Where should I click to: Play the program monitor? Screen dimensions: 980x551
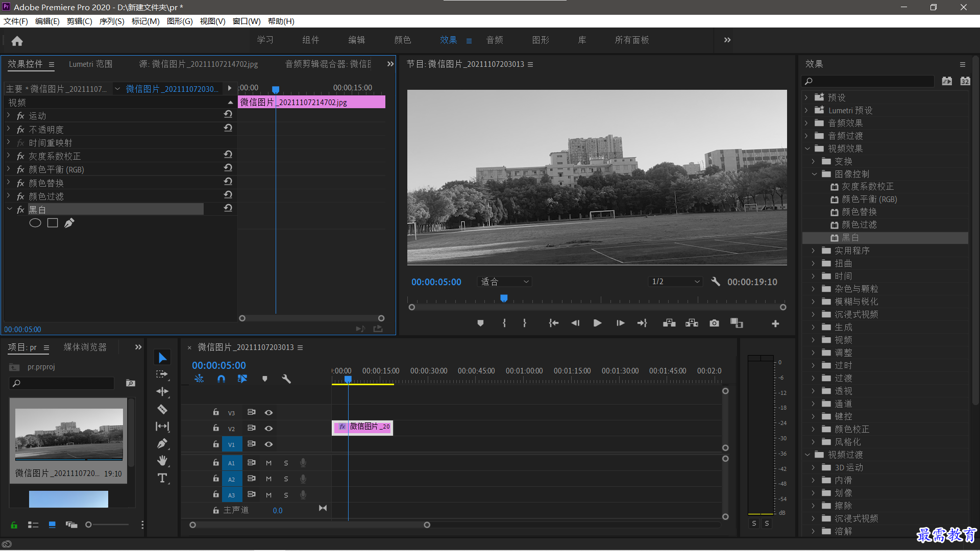point(597,323)
